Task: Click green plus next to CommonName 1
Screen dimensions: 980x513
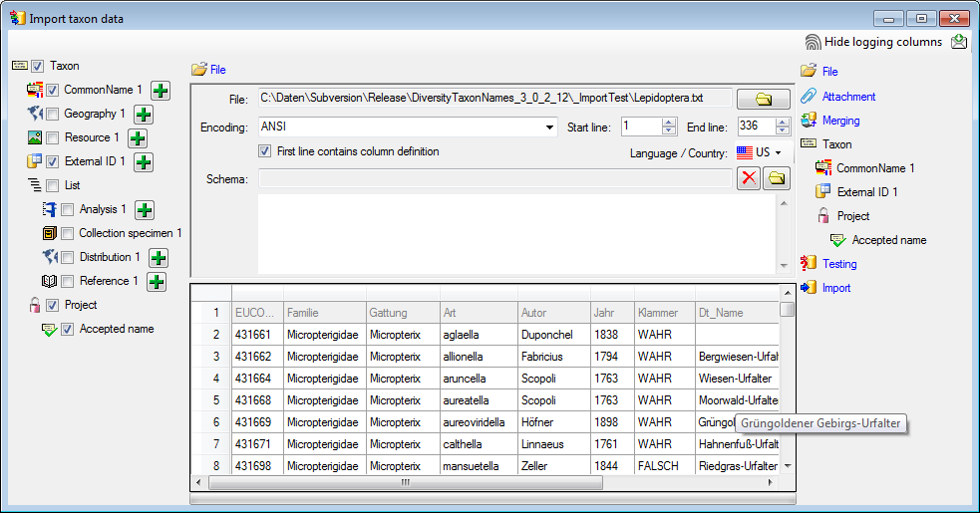Action: pos(160,91)
